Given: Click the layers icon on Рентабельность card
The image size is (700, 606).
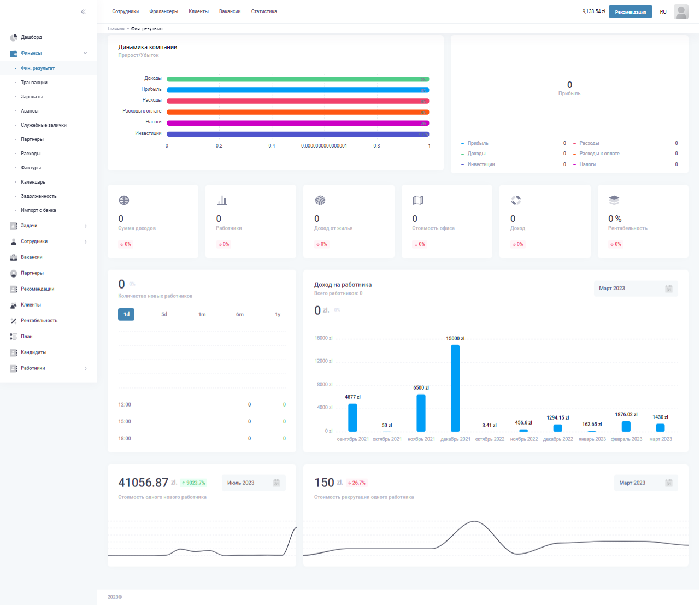Looking at the screenshot, I should pos(614,201).
